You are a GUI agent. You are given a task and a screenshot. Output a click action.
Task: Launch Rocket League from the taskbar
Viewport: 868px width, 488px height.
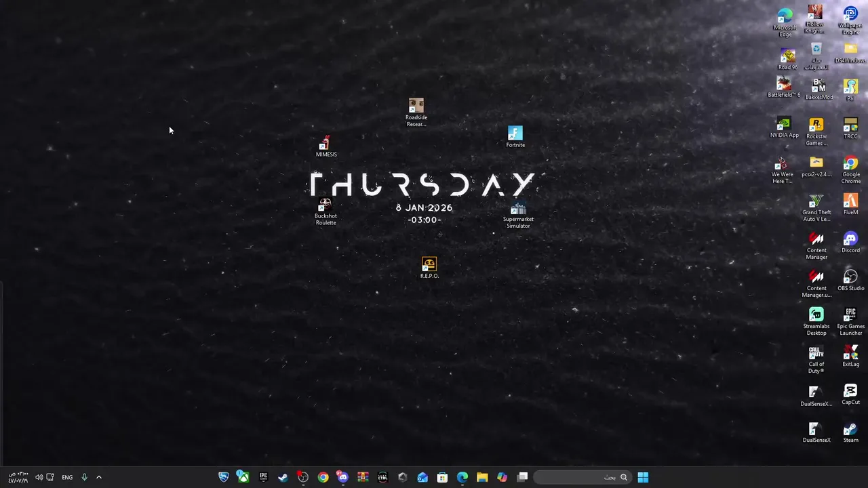223,477
